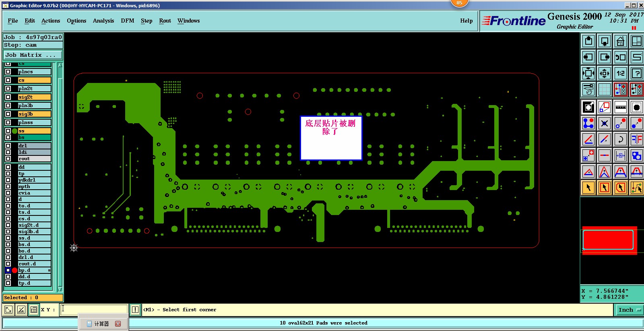Screen dimensions: 644x331
Task: Close the 计算器 taskbar item
Action: [x=118, y=324]
